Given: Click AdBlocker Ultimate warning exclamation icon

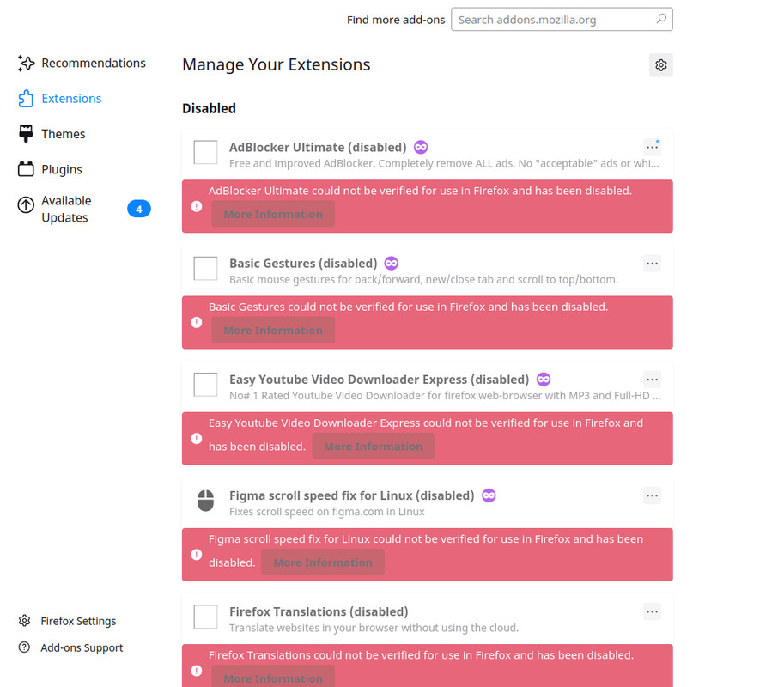Looking at the screenshot, I should pos(197,206).
